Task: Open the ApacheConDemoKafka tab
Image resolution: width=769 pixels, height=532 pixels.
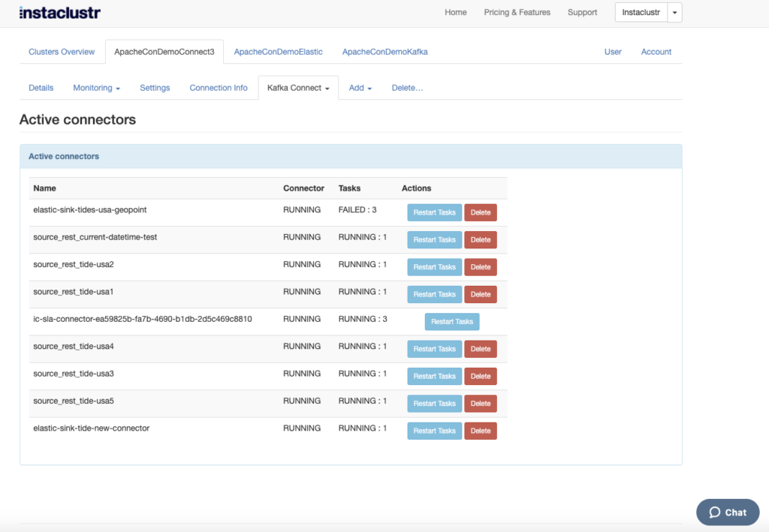Action: pos(385,52)
